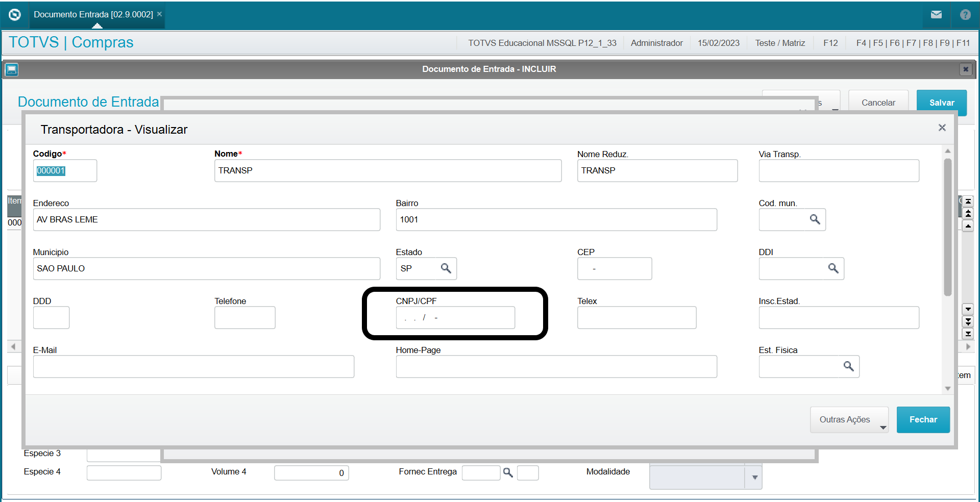
Task: Click the Estado lookup magnifier
Action: click(446, 268)
